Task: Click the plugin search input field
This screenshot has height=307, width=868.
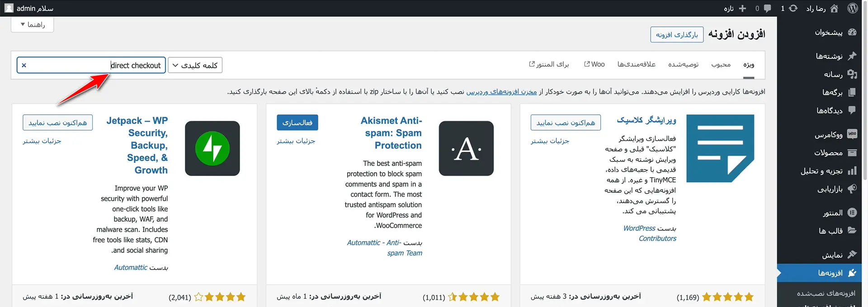Action: pyautogui.click(x=91, y=65)
